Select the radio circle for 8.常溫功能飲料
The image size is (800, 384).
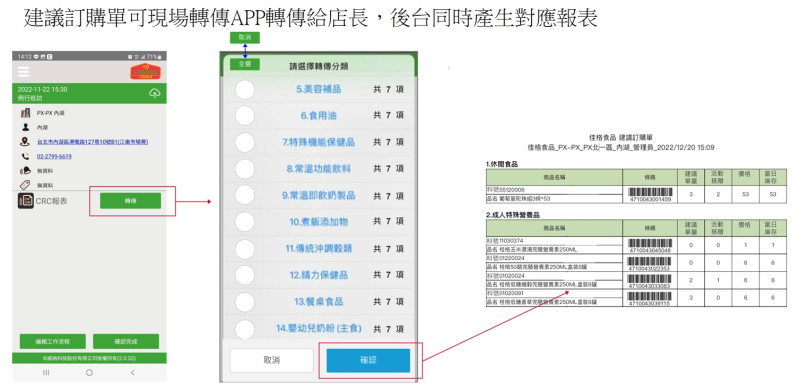245,169
